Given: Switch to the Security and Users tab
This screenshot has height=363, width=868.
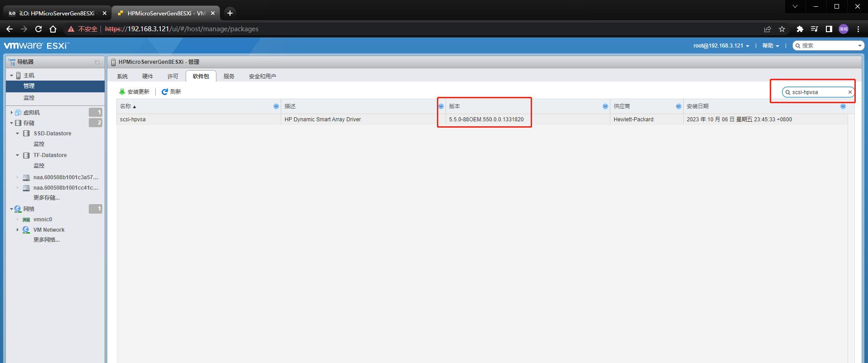Looking at the screenshot, I should pos(262,76).
